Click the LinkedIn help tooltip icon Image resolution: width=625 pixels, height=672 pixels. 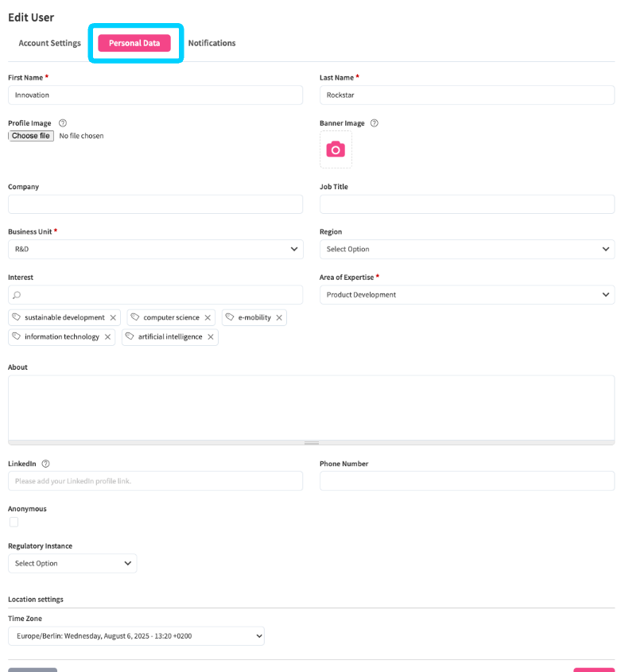45,464
